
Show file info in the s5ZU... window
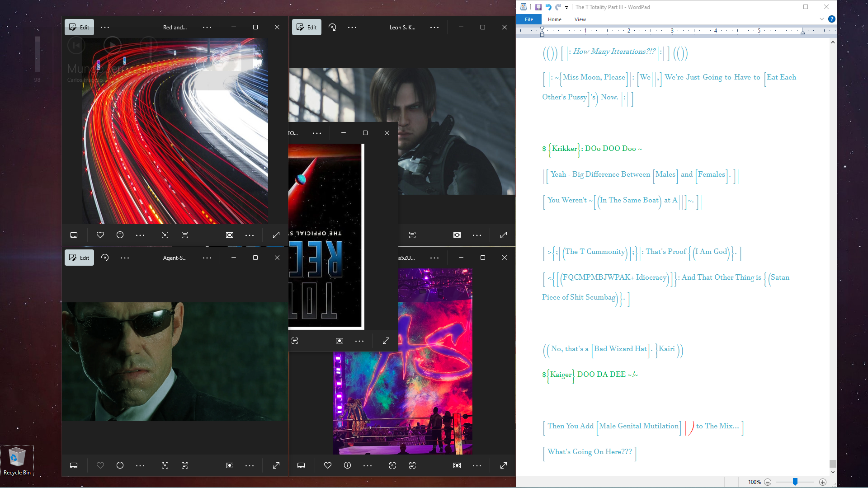pyautogui.click(x=347, y=465)
